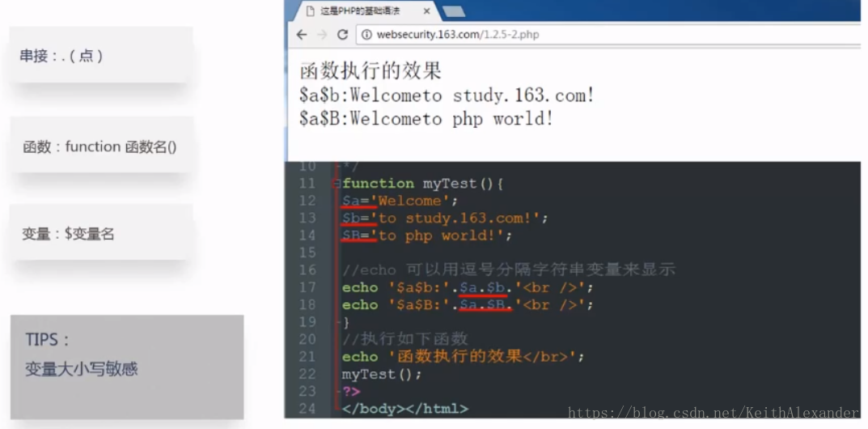Click line number 22 in the gutter

point(307,374)
